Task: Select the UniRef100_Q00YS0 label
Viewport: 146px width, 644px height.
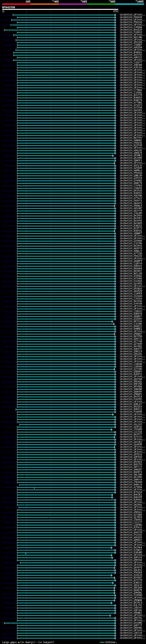Action: [x=131, y=55]
